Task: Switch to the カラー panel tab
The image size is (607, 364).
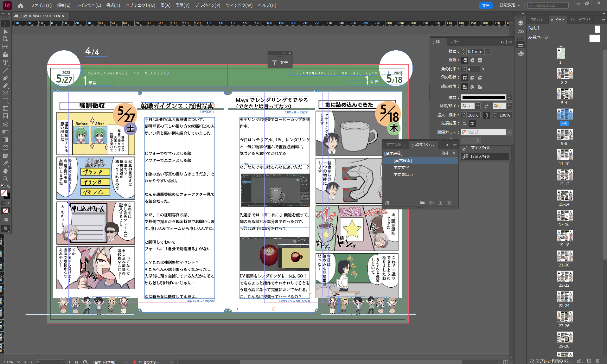Action: [x=454, y=42]
